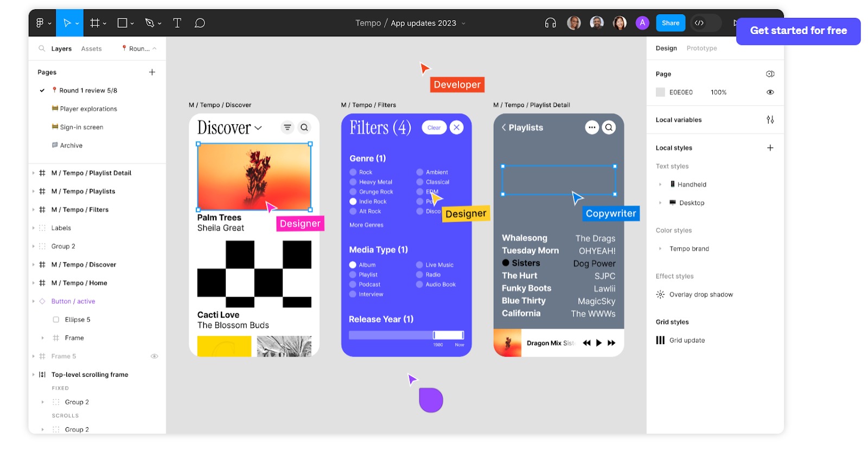Click the E0E0E0 page color swatch
Image resolution: width=868 pixels, height=451 pixels.
(x=660, y=92)
